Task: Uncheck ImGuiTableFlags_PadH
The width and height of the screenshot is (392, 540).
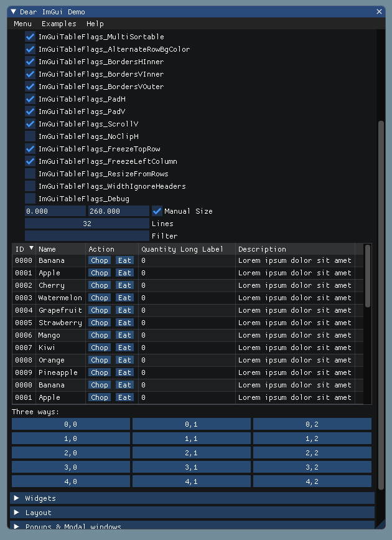Action: click(30, 99)
